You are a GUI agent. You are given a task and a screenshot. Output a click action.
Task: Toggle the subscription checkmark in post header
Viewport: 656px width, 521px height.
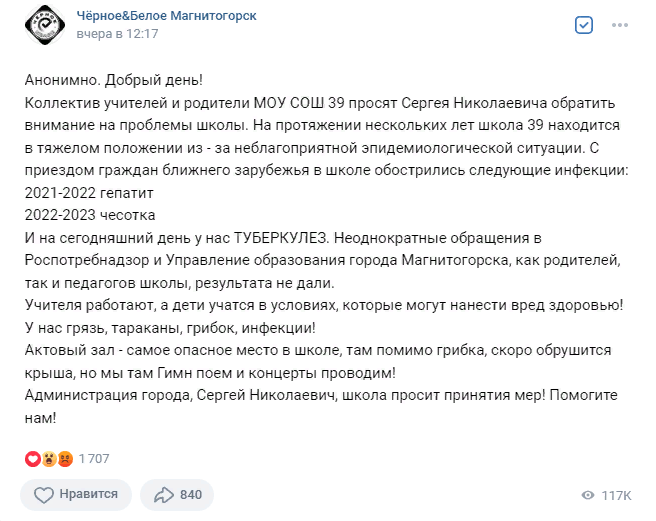click(585, 25)
